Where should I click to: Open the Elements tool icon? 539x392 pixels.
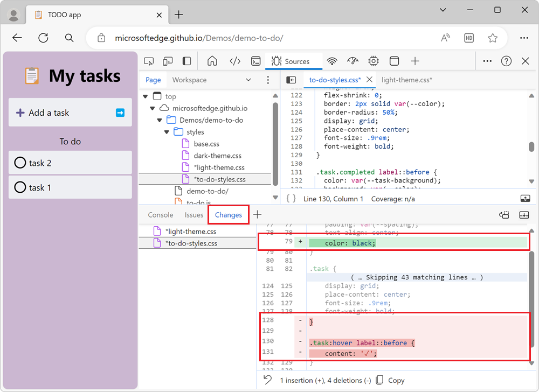(235, 61)
